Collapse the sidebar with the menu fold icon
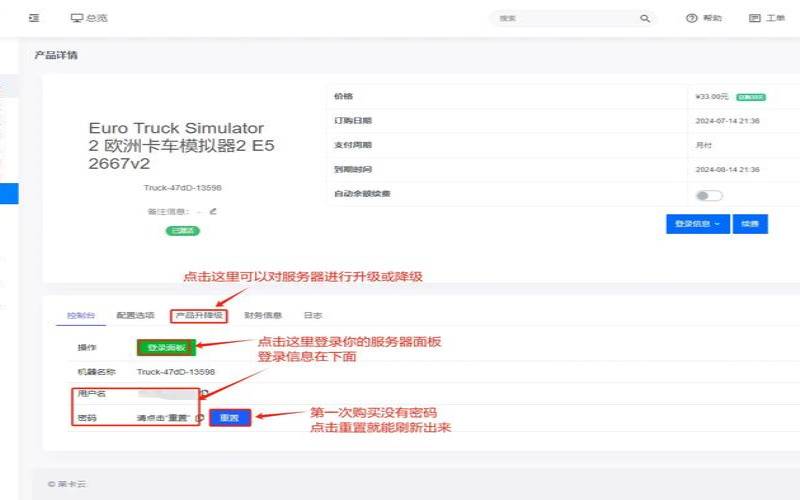The width and height of the screenshot is (800, 500). coord(34,18)
